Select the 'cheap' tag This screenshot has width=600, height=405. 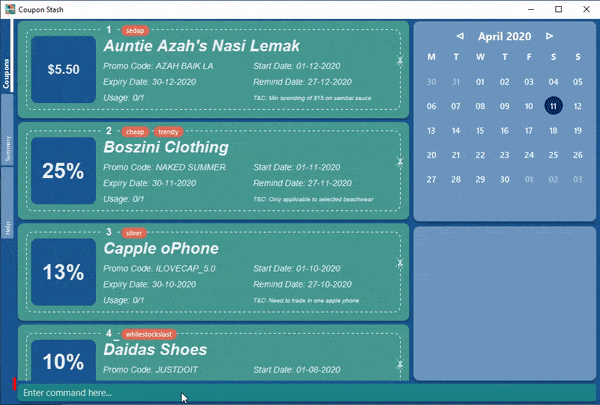[135, 132]
